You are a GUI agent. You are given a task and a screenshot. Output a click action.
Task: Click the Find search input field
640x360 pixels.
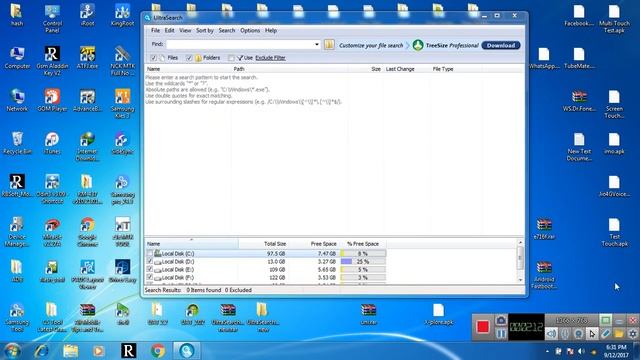point(240,44)
